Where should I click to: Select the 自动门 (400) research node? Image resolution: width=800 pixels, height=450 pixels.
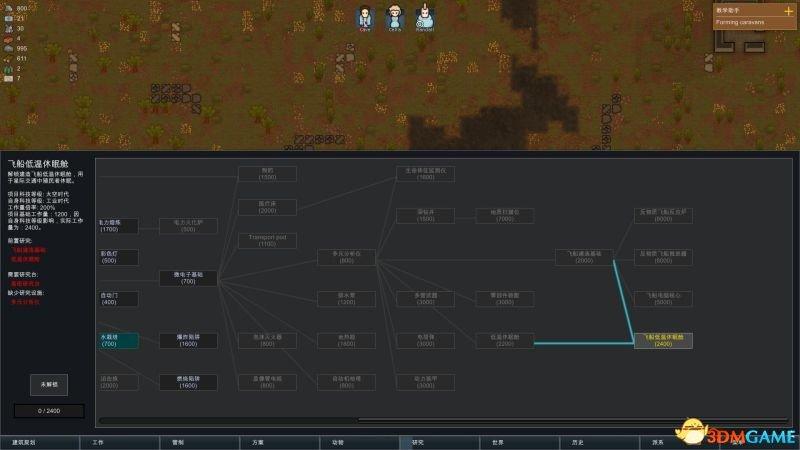click(x=118, y=299)
